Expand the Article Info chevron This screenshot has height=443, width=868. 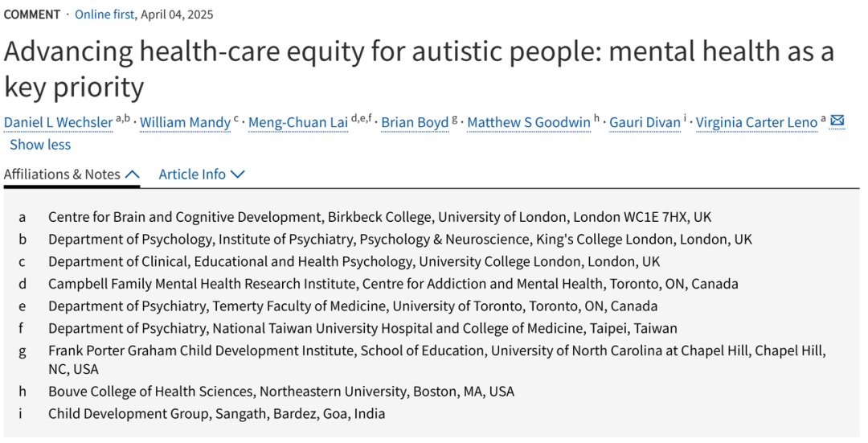pyautogui.click(x=237, y=174)
